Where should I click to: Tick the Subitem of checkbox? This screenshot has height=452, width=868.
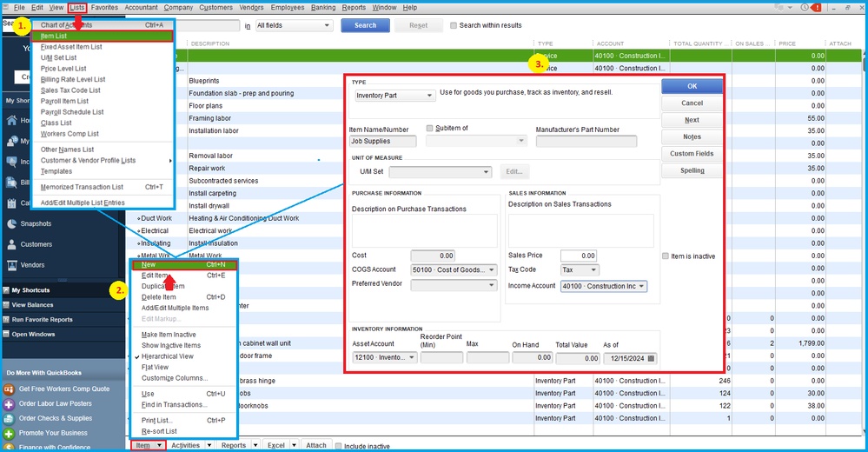(429, 128)
